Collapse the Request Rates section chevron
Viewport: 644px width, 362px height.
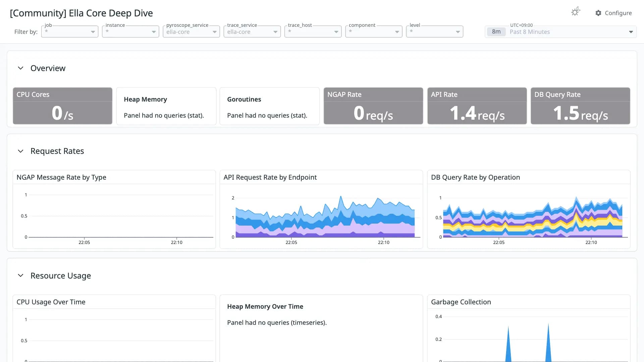pyautogui.click(x=20, y=151)
